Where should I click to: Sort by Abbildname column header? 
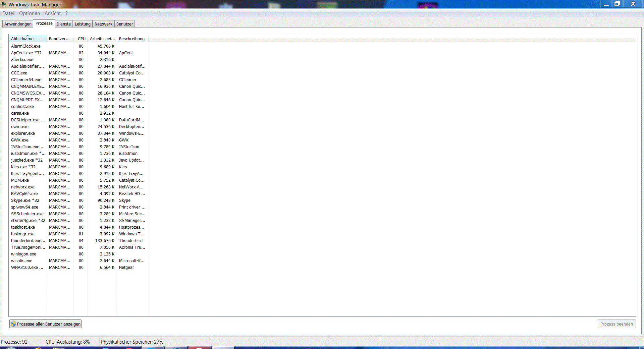click(x=28, y=39)
